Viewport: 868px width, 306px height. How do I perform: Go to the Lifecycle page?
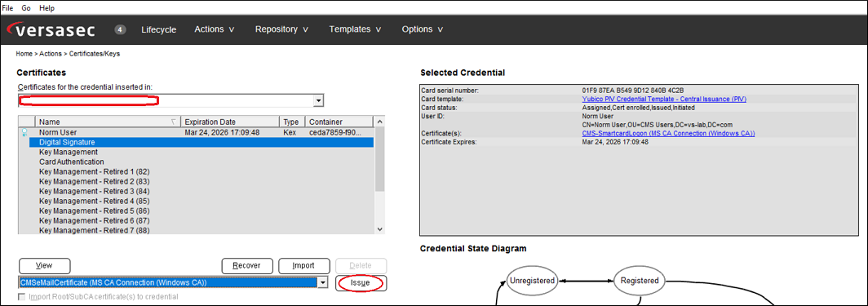[x=159, y=30]
